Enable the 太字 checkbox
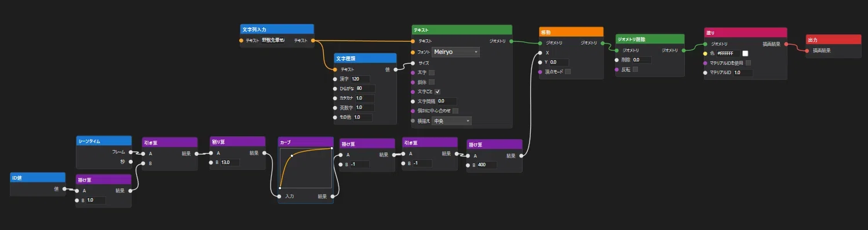 pos(431,72)
